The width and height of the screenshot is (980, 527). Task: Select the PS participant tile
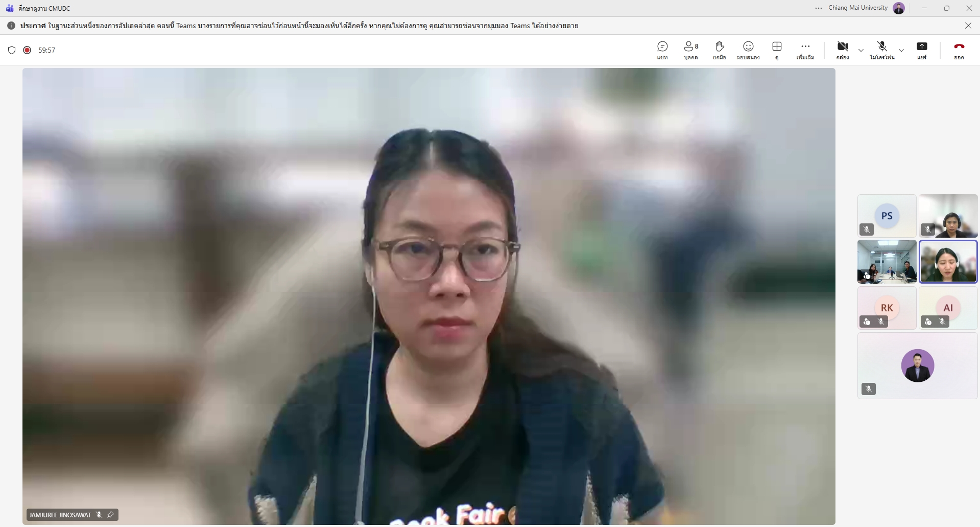(x=887, y=216)
